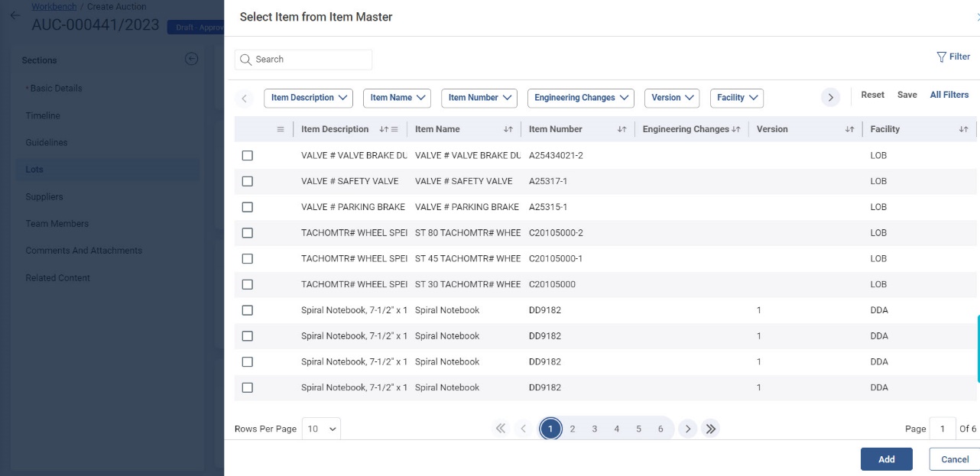Image resolution: width=980 pixels, height=476 pixels.
Task: Open the Suppliers section
Action: [44, 196]
